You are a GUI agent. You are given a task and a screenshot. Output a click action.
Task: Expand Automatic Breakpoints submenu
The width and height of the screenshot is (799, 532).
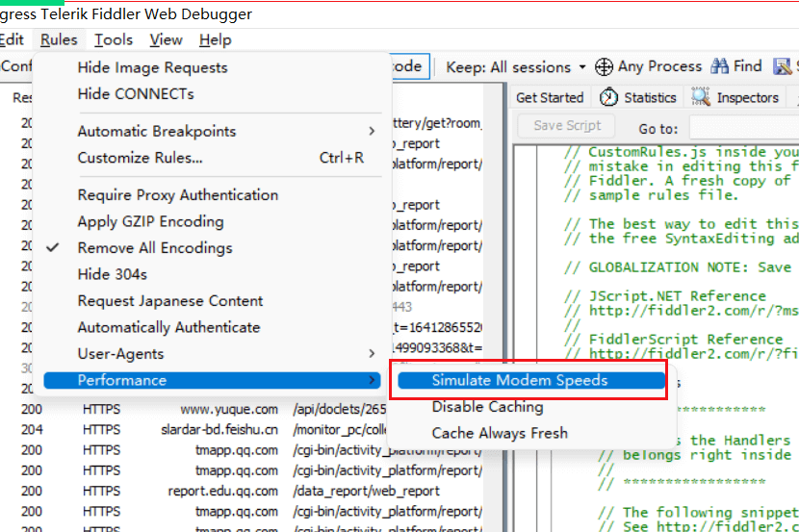[x=212, y=132]
